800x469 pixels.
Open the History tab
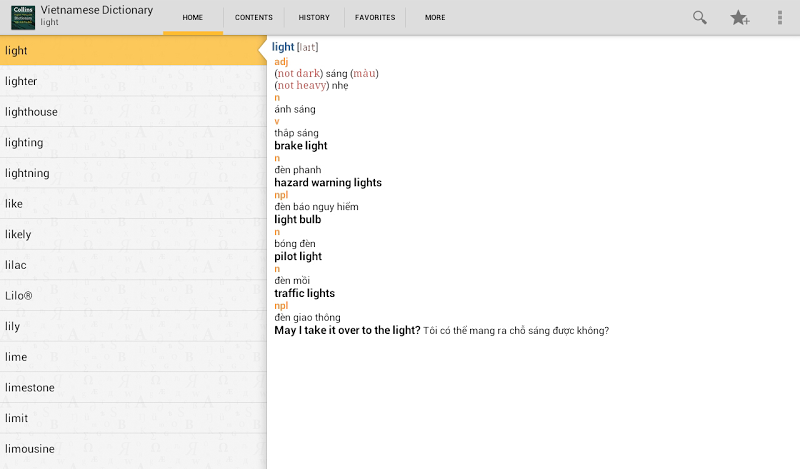314,17
